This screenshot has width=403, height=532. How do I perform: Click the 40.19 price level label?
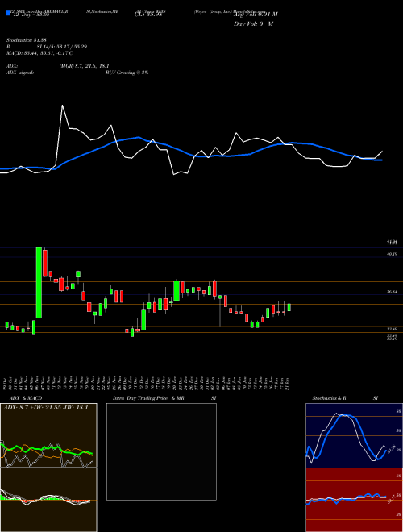[392, 254]
